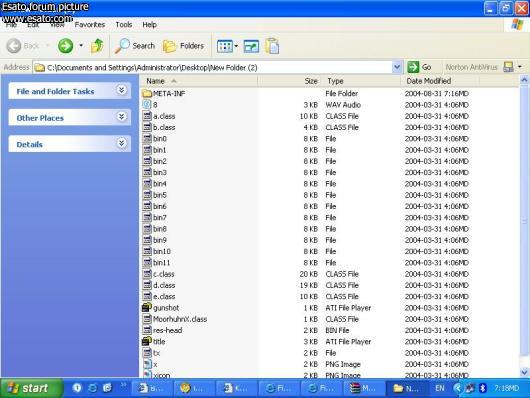Select the x PNG image icon

tap(147, 364)
